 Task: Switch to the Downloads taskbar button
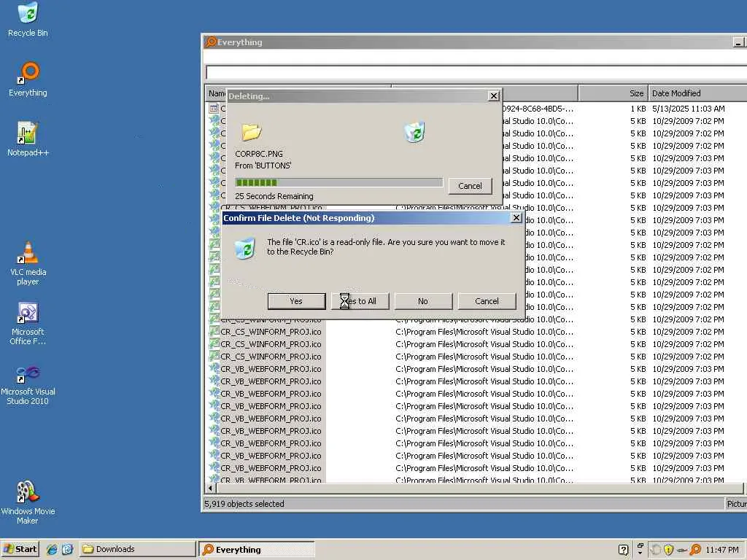point(137,549)
